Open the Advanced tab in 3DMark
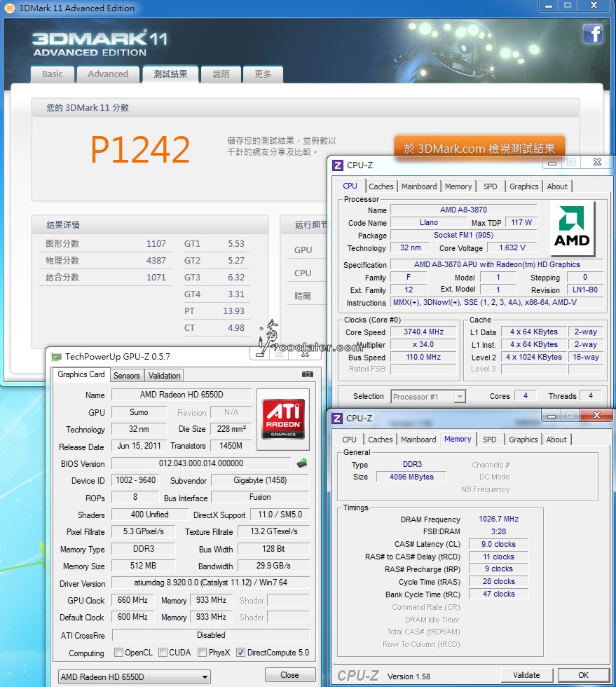 (x=108, y=74)
